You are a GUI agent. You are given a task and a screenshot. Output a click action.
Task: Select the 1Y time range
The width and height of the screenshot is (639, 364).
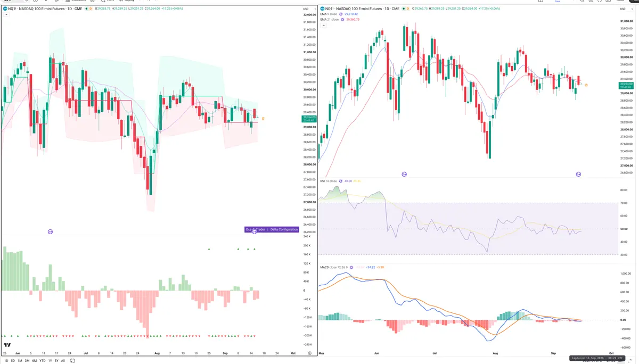(50, 360)
